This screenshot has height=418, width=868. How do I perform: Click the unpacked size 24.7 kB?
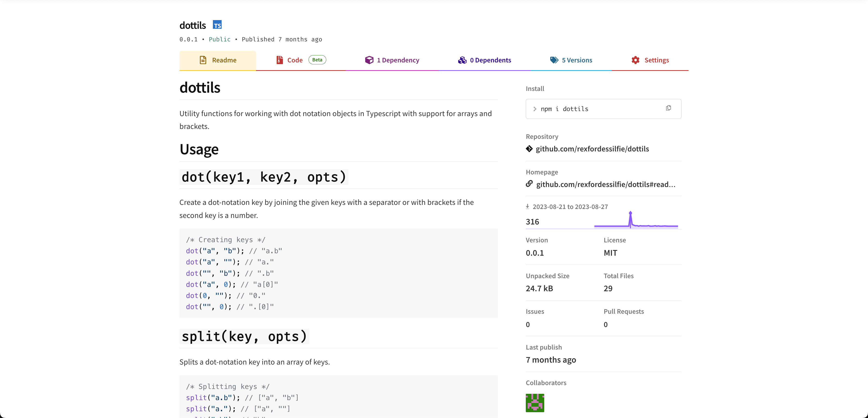click(x=539, y=288)
